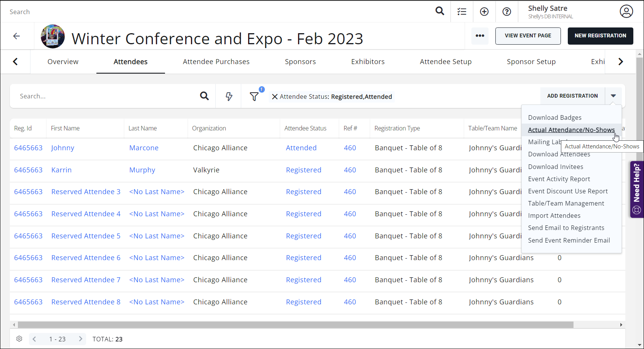
Task: Click the New Registration button
Action: (600, 36)
